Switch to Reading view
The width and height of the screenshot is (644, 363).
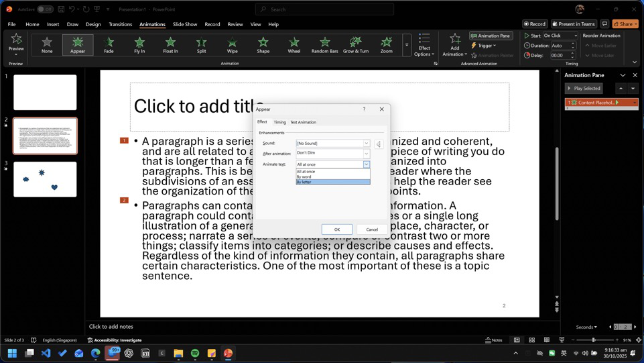tap(547, 340)
